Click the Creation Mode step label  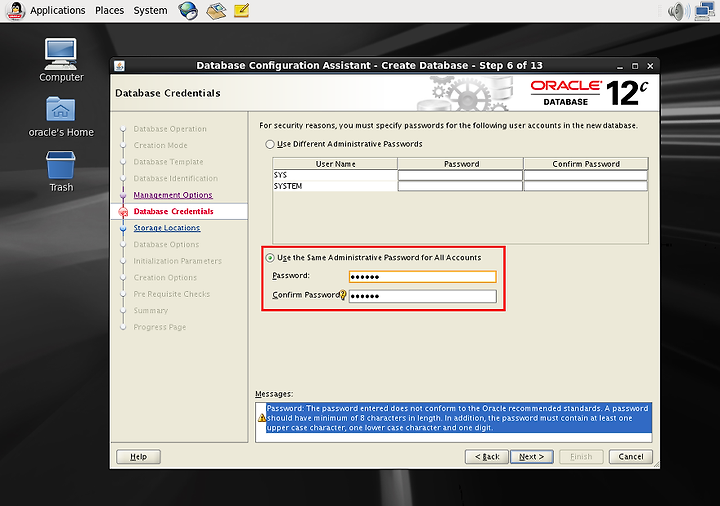pos(160,145)
